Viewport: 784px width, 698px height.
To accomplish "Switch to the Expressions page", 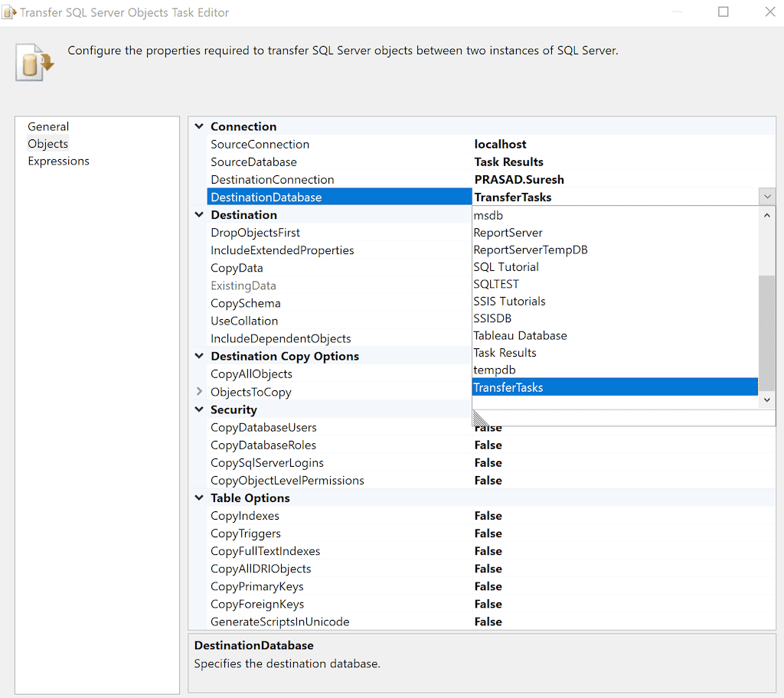I will coord(58,161).
